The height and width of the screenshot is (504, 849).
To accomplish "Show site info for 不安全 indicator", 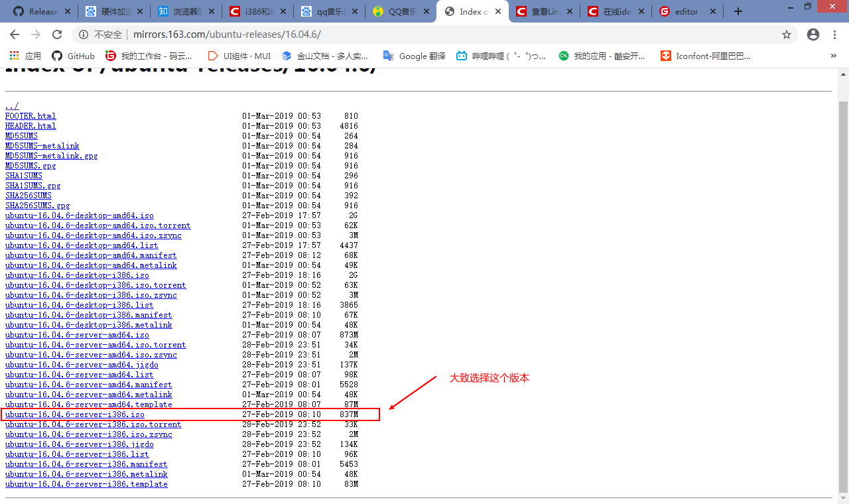I will pos(101,34).
